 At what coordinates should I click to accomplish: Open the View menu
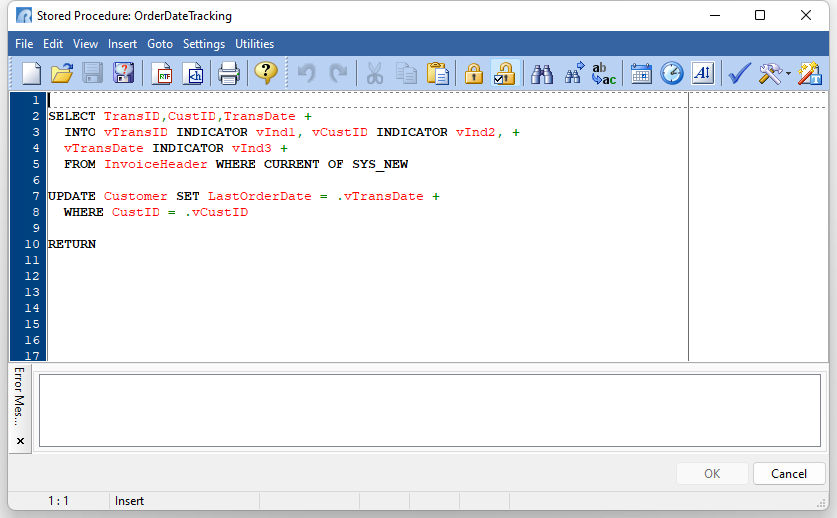click(85, 44)
